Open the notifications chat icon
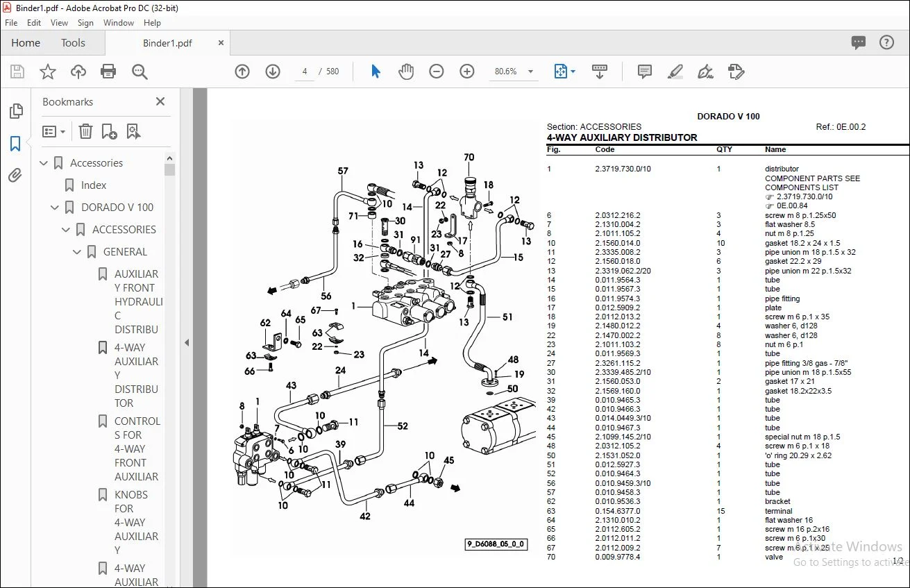Image resolution: width=910 pixels, height=588 pixels. 859,43
